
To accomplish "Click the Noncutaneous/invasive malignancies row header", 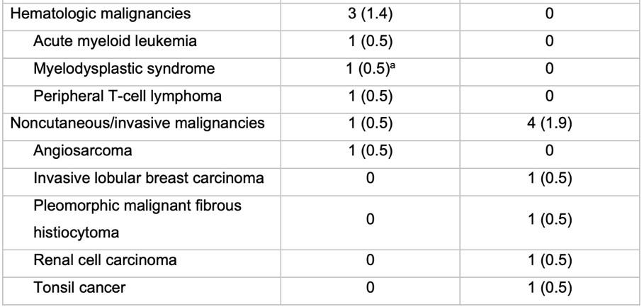I will 137,123.
